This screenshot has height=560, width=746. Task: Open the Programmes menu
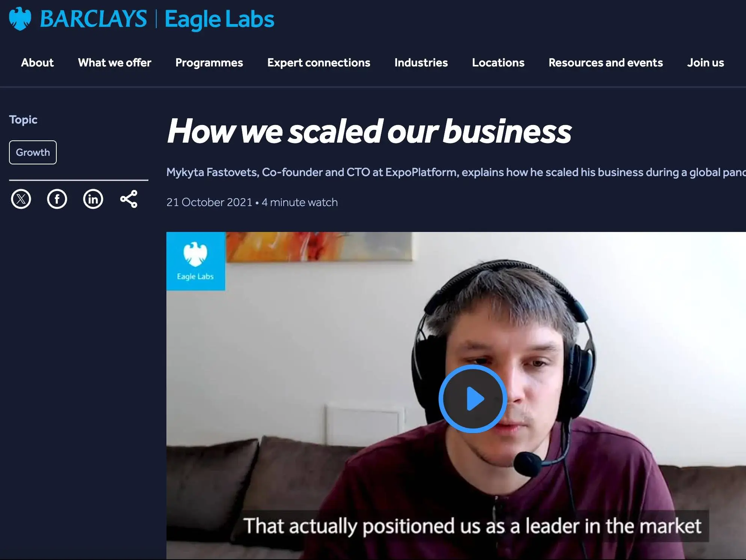coord(209,63)
